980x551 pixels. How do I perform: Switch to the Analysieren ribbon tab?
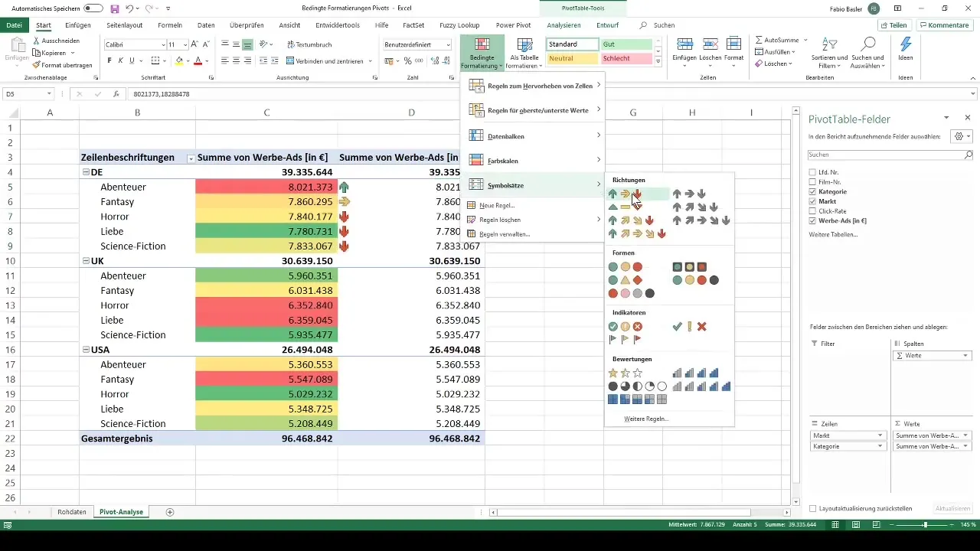click(564, 25)
